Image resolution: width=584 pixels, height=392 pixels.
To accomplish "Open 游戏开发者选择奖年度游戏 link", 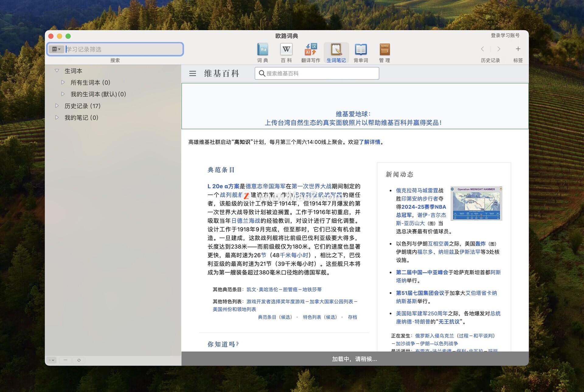I will coord(276,302).
